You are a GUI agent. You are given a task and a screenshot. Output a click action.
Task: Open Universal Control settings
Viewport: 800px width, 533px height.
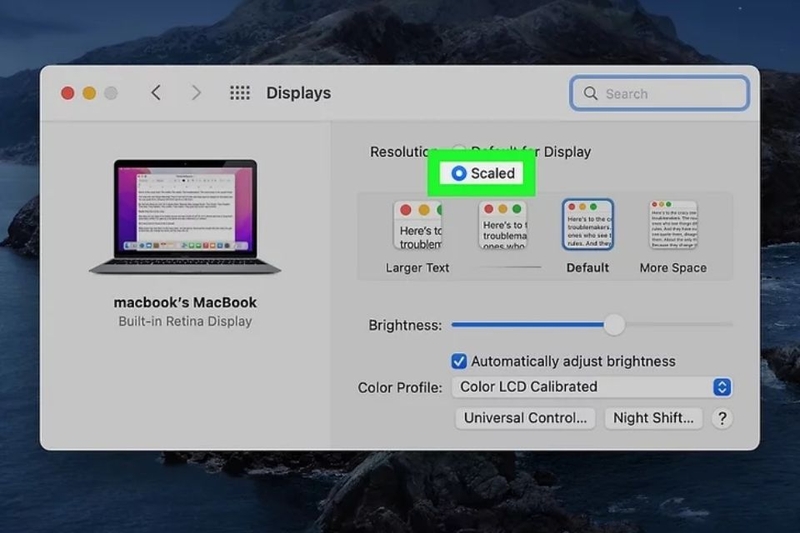point(525,418)
